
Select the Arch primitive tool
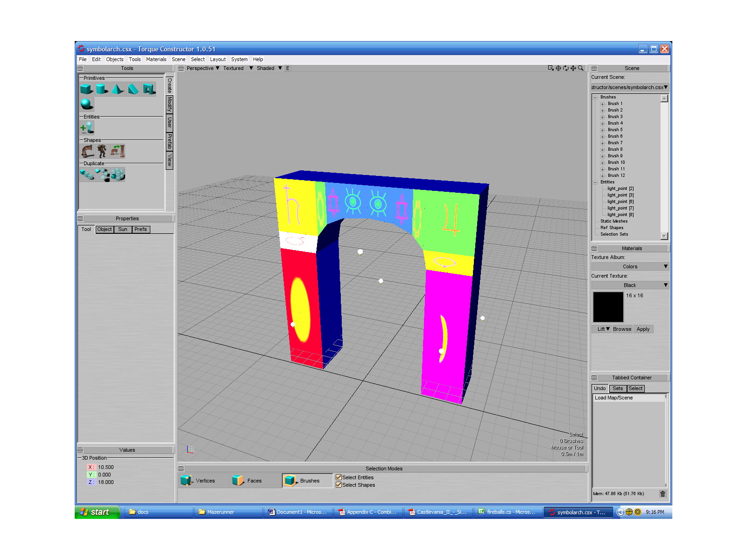pos(149,89)
